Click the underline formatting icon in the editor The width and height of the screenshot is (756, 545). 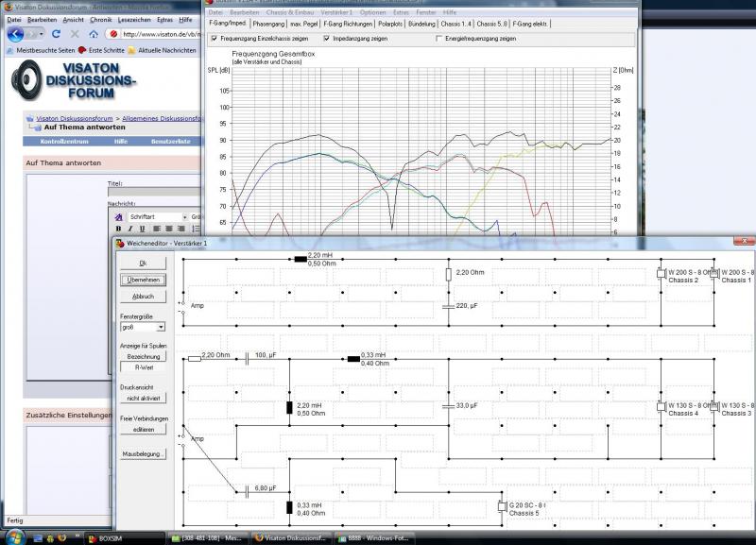click(143, 229)
